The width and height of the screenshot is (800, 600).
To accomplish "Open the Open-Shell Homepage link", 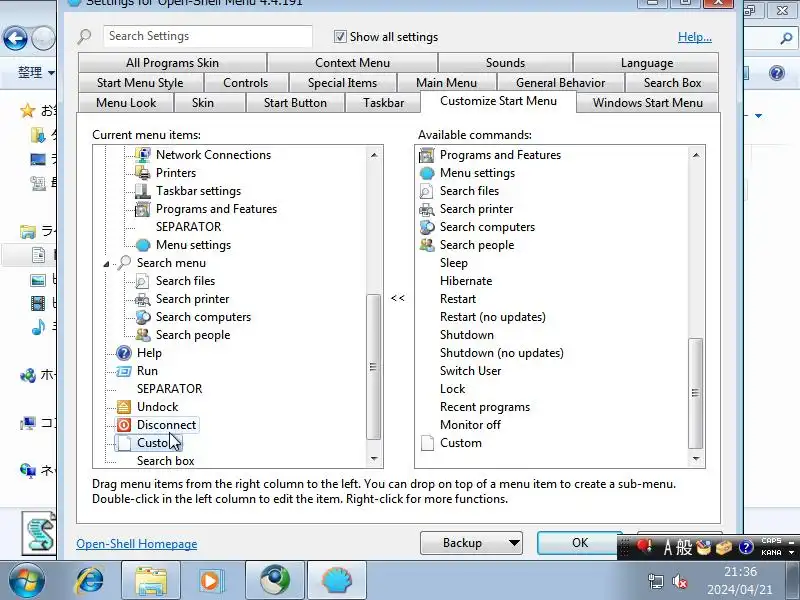I will 137,544.
